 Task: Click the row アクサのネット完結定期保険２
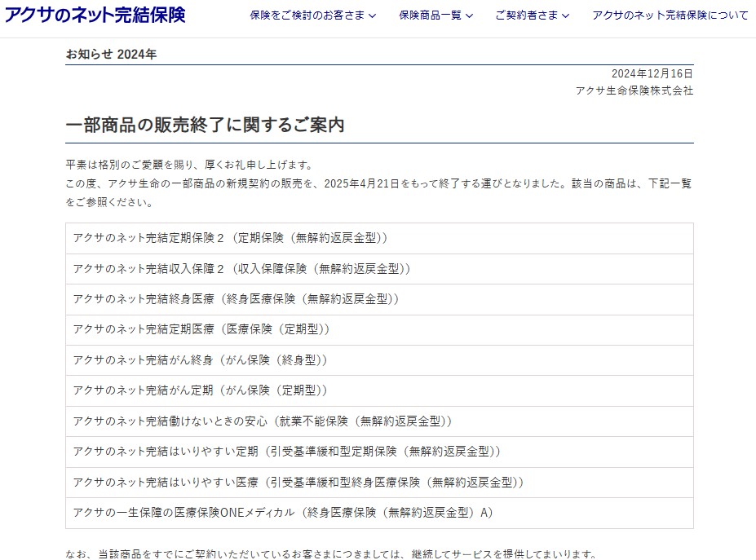tap(379, 238)
